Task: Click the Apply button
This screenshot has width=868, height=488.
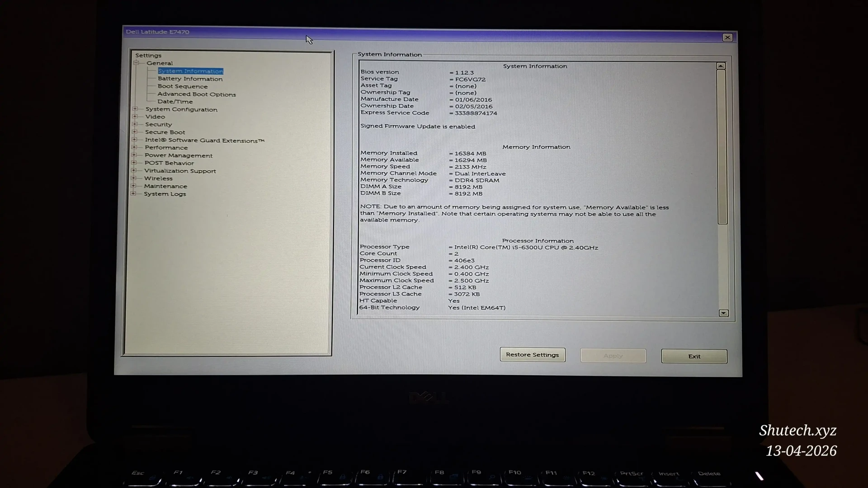Action: [x=613, y=356]
